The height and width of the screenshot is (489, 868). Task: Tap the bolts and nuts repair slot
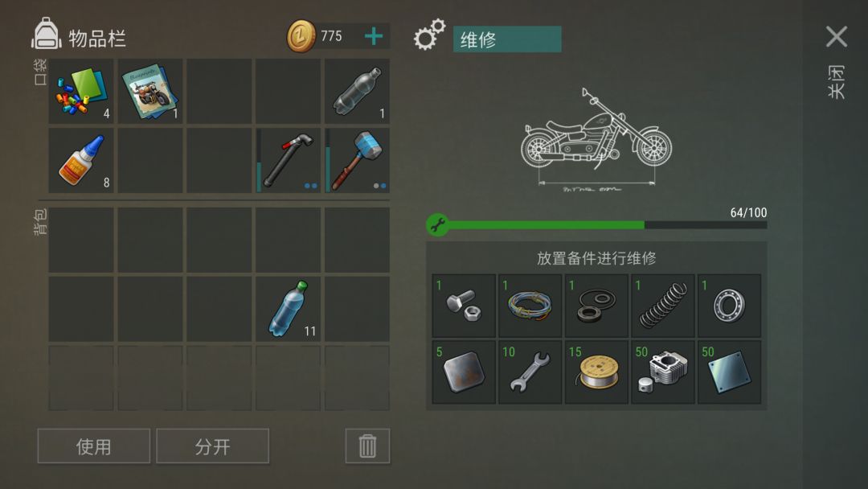pos(464,306)
